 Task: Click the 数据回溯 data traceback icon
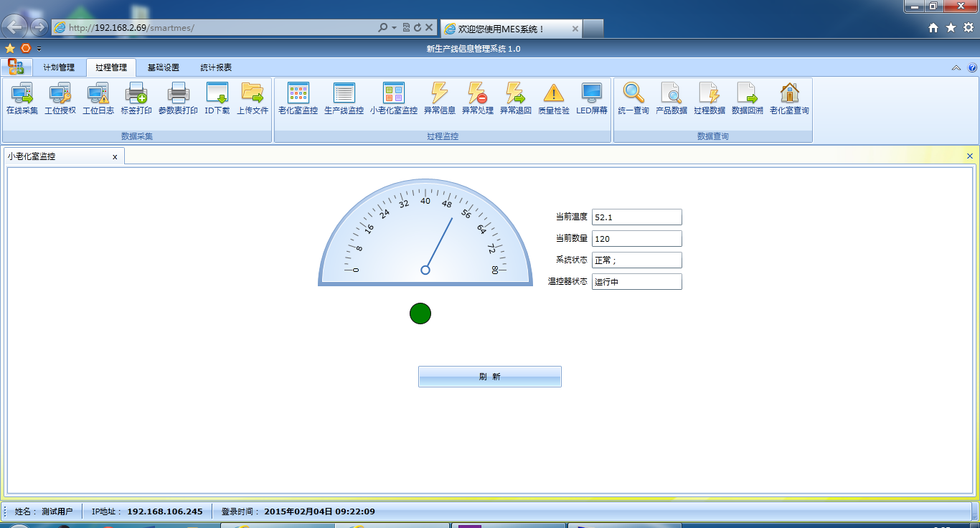(x=747, y=99)
